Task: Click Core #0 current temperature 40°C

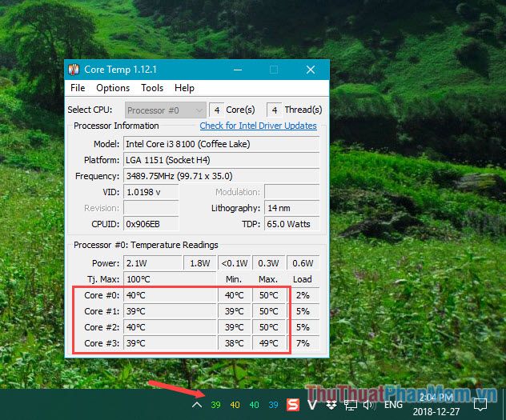Action: pyautogui.click(x=170, y=295)
